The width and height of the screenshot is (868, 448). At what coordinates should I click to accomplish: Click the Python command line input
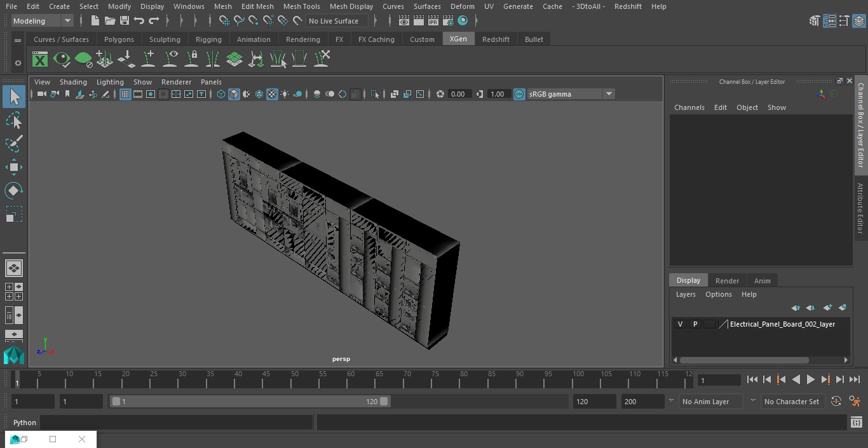(176, 423)
